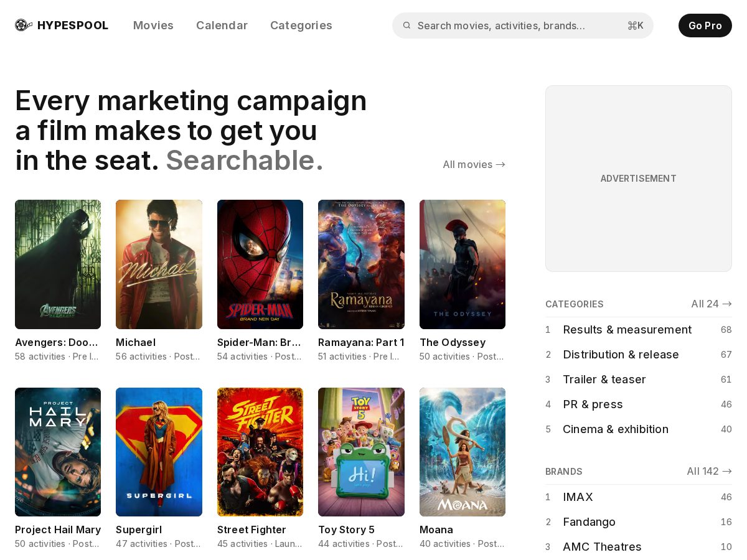Click '40 activities · Post…' subtitle
The height and width of the screenshot is (560, 747).
click(462, 544)
